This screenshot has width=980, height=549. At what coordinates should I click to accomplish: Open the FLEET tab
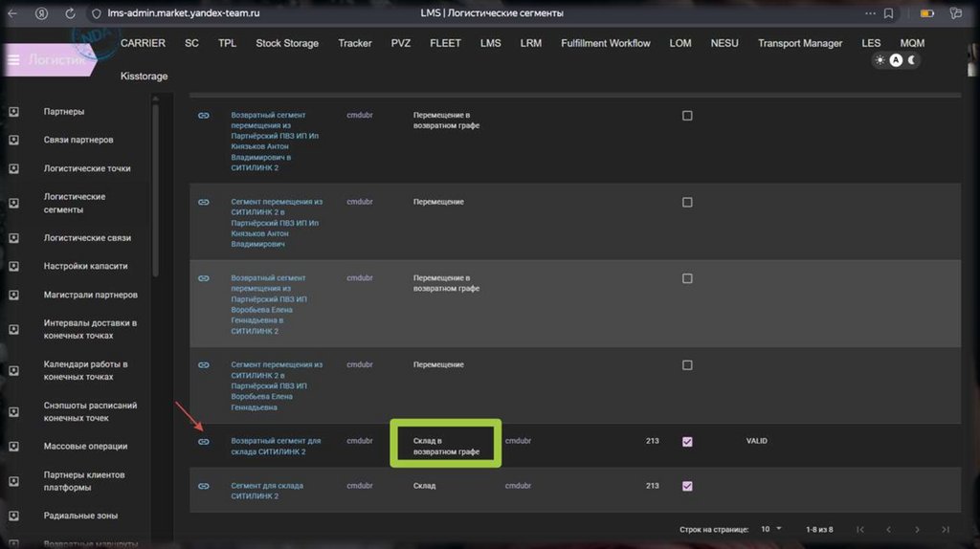(x=445, y=43)
